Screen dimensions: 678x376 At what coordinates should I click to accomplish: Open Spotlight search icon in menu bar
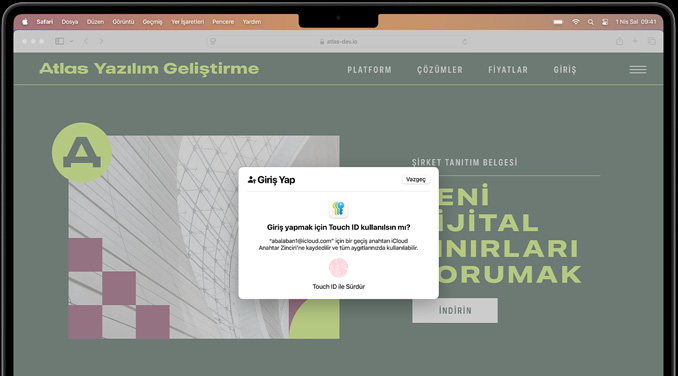click(591, 22)
